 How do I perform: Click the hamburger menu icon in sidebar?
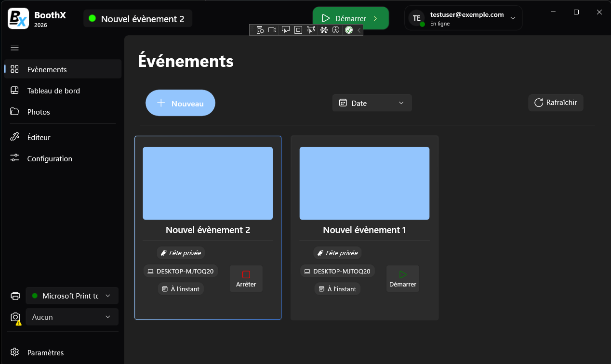[14, 47]
